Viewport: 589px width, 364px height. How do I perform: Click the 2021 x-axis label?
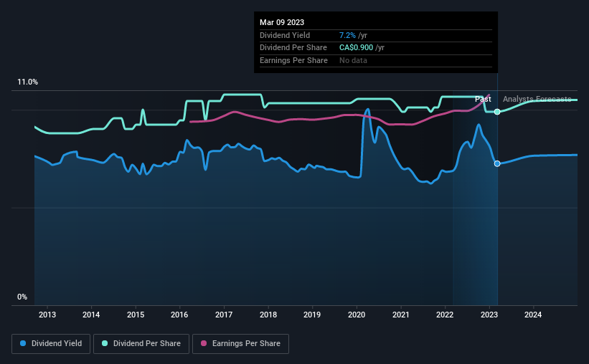point(401,315)
